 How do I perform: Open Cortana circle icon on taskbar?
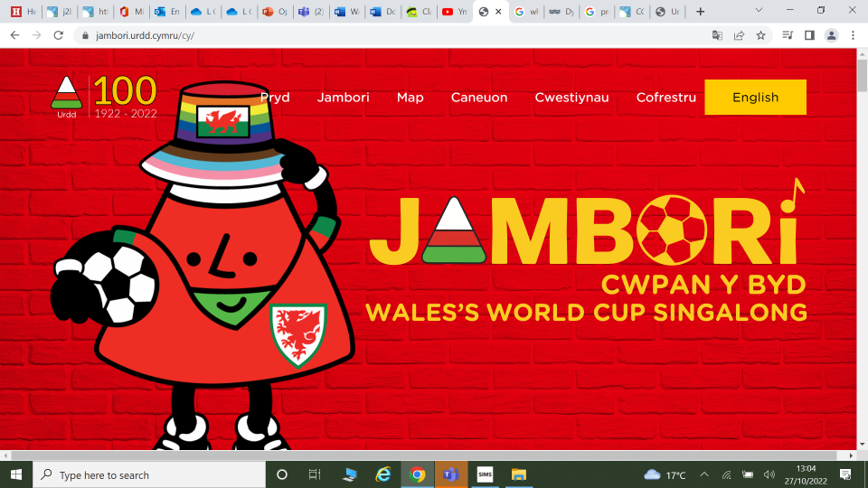point(282,474)
